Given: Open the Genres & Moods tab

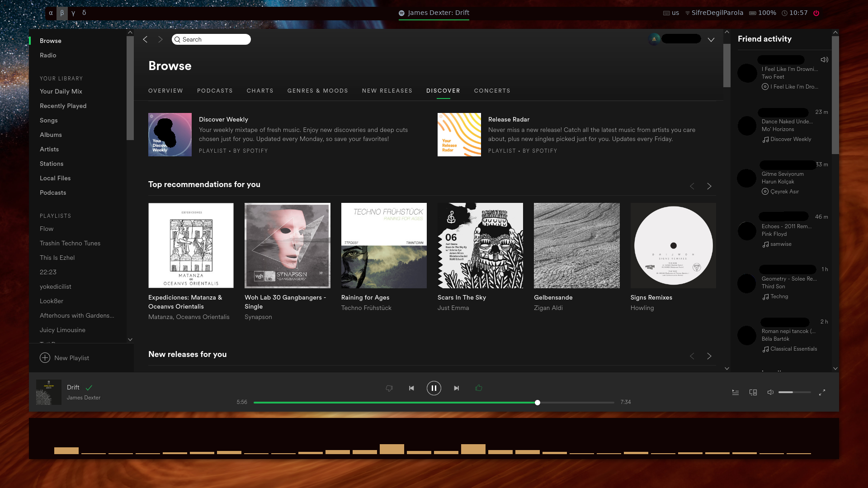Looking at the screenshot, I should (317, 91).
